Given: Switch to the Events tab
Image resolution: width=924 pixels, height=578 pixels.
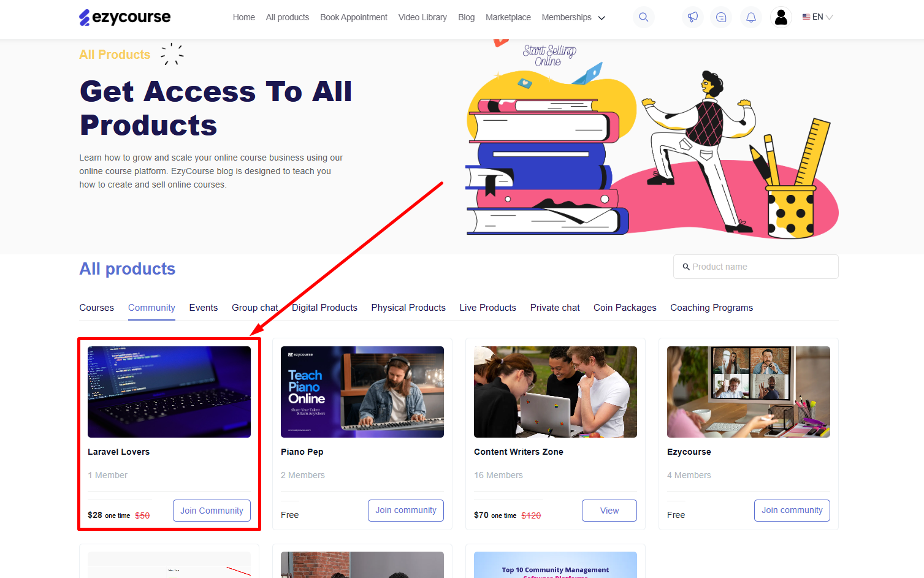Looking at the screenshot, I should coord(203,308).
